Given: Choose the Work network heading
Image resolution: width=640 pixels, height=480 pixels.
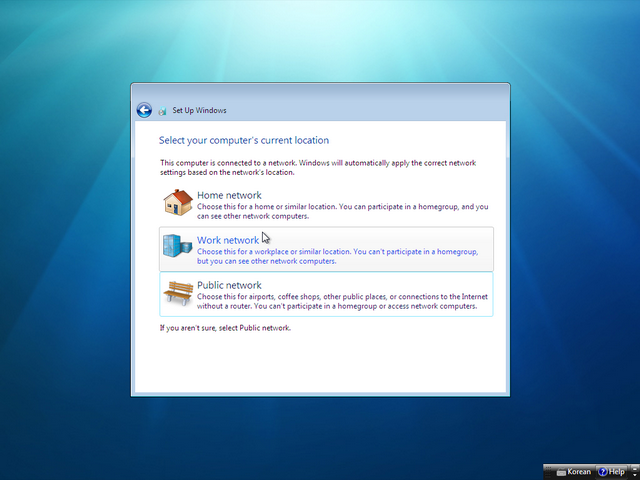Looking at the screenshot, I should tap(228, 240).
